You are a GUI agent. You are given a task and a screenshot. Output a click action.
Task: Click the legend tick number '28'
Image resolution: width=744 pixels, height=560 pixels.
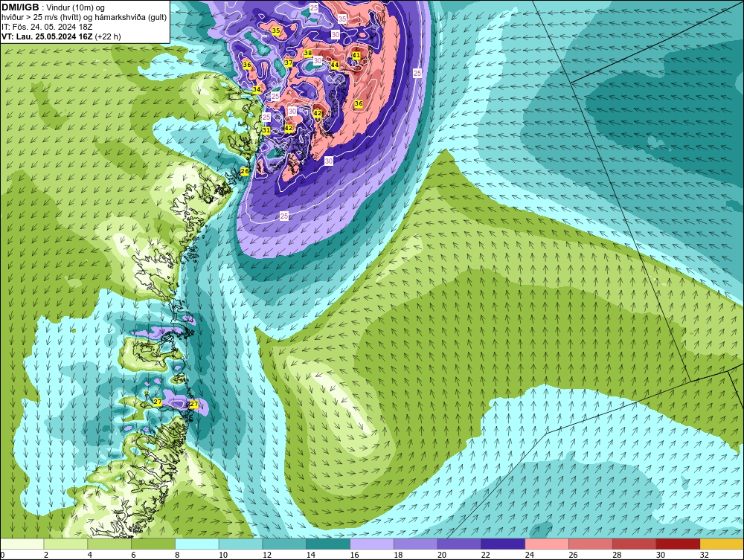(x=616, y=555)
